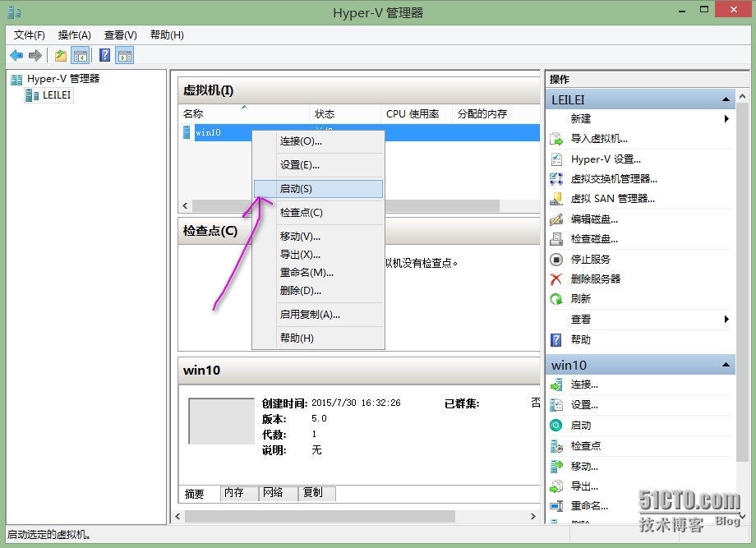Sort by the 状态 column header
The height and width of the screenshot is (548, 756).
point(345,113)
